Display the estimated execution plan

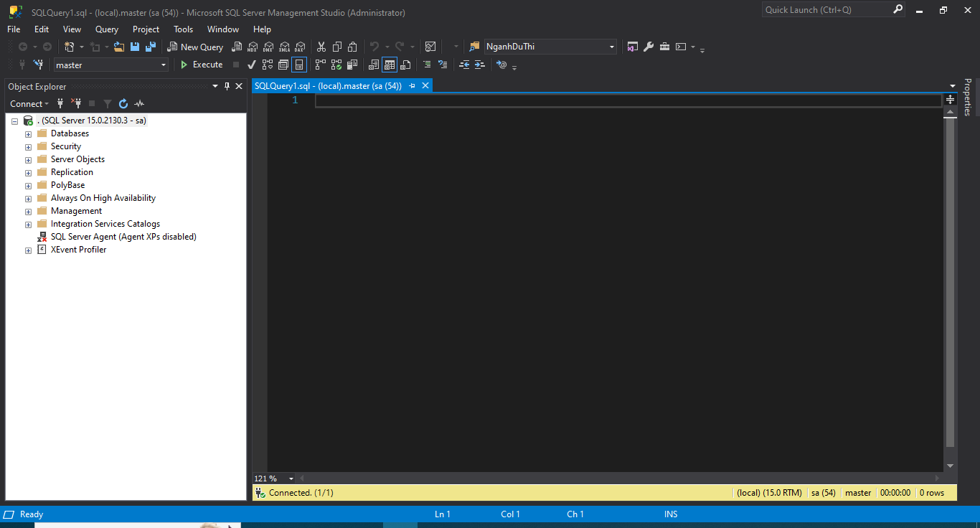[x=268, y=65]
